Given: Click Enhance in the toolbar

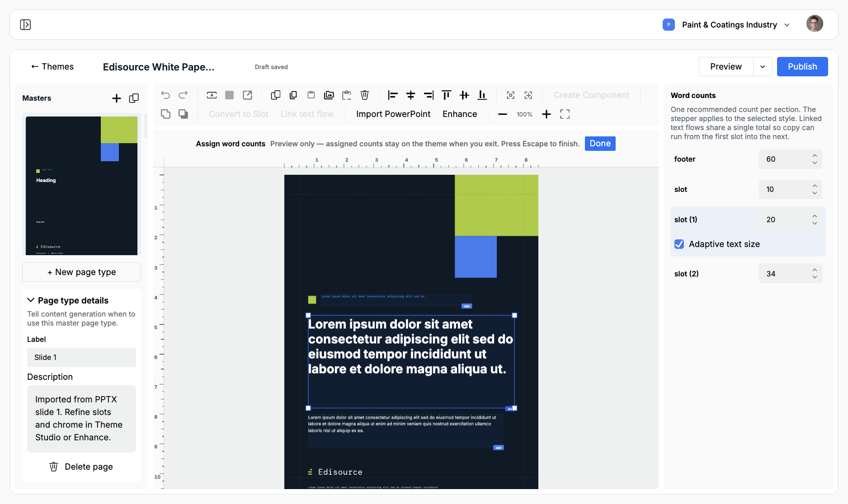Looking at the screenshot, I should click(460, 114).
